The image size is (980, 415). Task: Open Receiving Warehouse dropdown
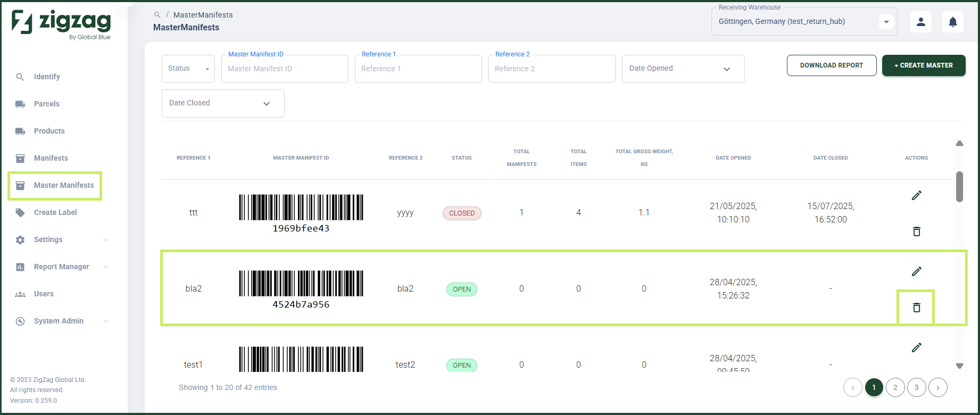pyautogui.click(x=804, y=22)
